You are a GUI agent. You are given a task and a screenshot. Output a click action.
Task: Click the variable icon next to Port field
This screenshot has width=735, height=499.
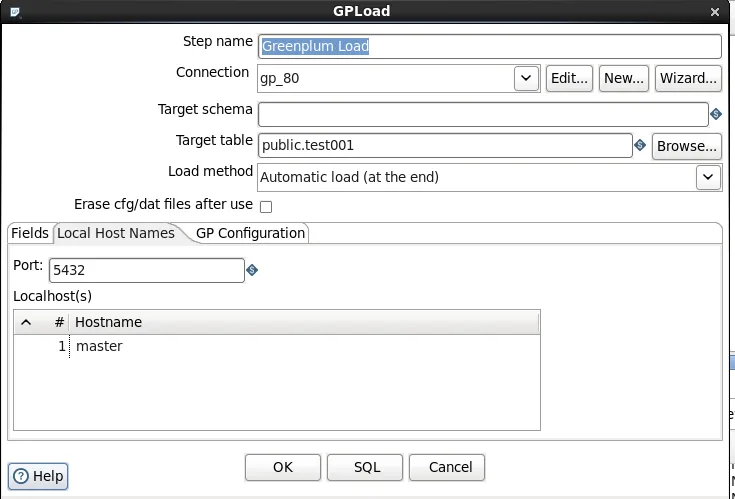click(x=252, y=270)
